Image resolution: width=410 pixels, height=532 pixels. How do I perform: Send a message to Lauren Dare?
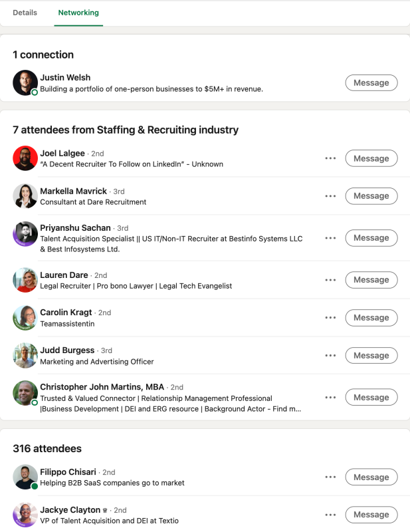(371, 280)
